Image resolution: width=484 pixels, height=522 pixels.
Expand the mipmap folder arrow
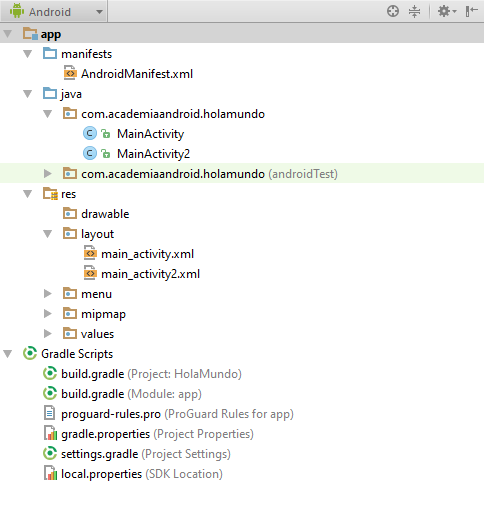(48, 313)
